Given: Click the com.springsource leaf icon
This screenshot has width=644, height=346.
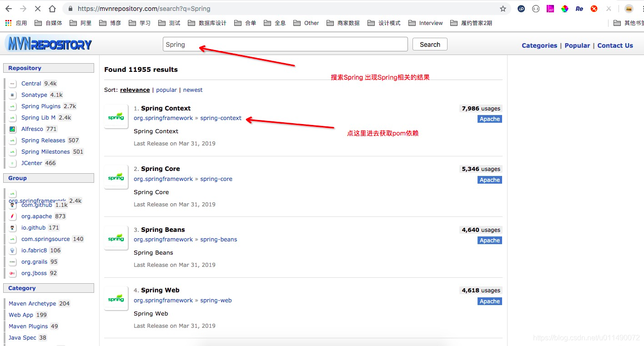Looking at the screenshot, I should coord(13,239).
